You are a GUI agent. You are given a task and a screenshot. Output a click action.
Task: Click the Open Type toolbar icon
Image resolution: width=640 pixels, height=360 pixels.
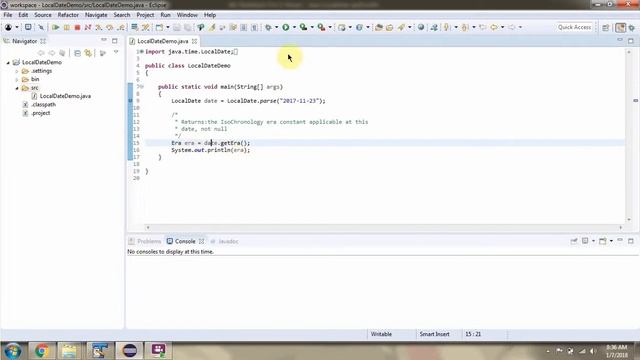[x=379, y=27]
